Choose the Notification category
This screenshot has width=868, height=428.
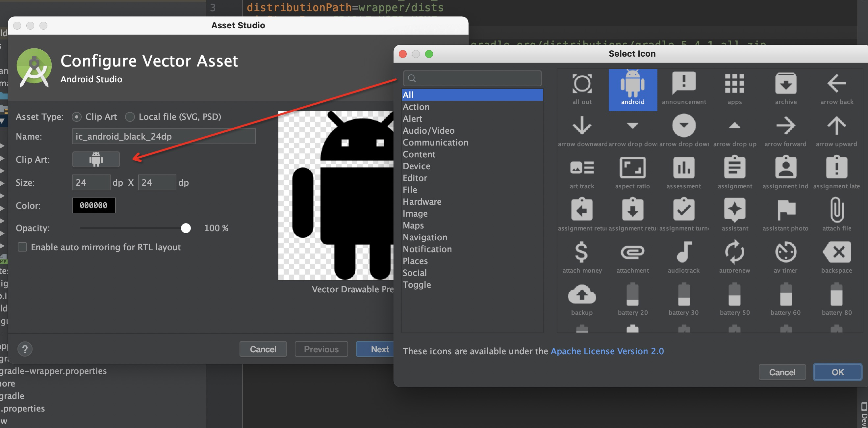click(427, 249)
